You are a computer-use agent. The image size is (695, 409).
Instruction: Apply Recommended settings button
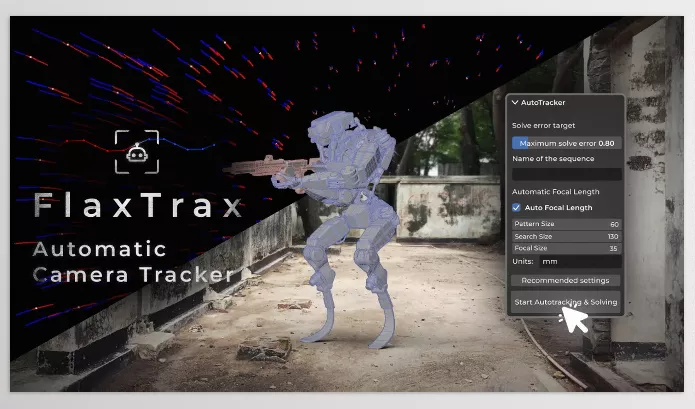tap(565, 280)
